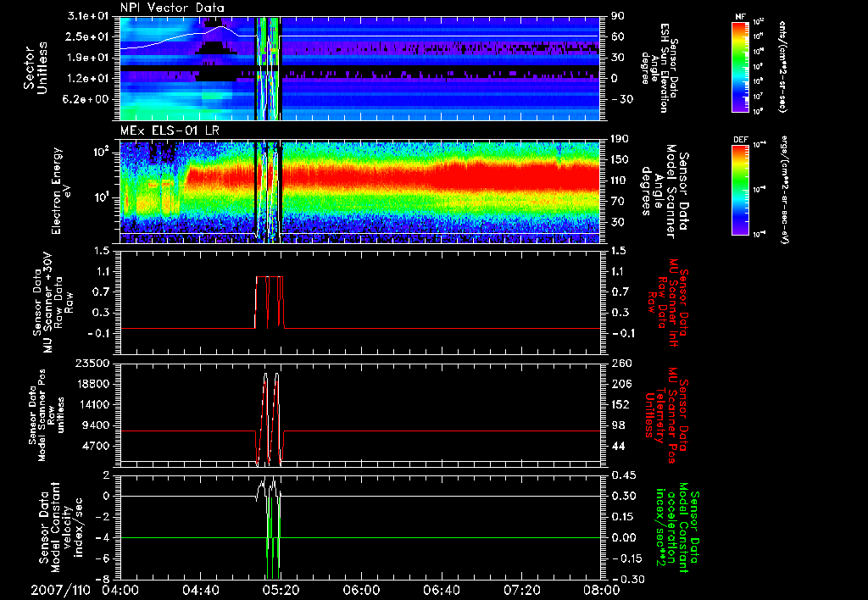Click the "ESH Sun Elevation Angle" axis title
868x600 pixels.
pyautogui.click(x=659, y=68)
